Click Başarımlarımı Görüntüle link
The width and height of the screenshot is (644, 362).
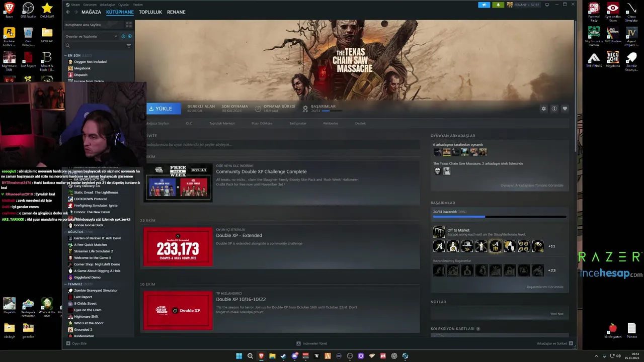545,287
